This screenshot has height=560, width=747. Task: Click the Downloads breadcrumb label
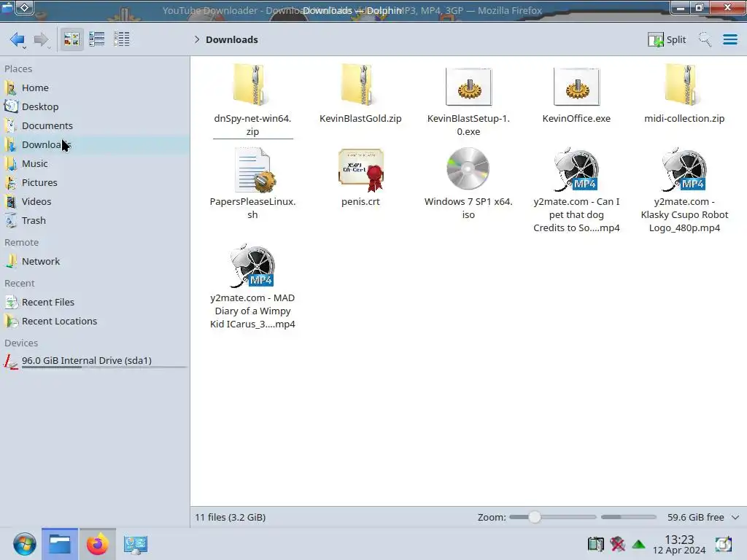(232, 39)
